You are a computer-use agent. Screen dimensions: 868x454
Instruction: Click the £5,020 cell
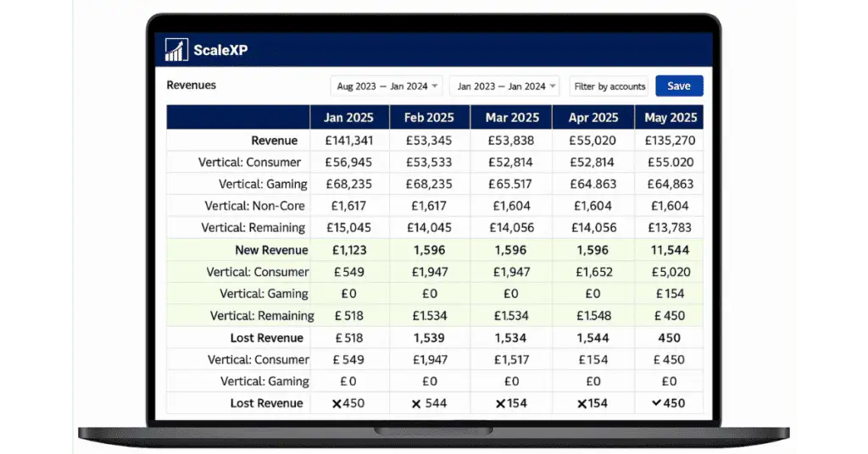[x=670, y=272]
